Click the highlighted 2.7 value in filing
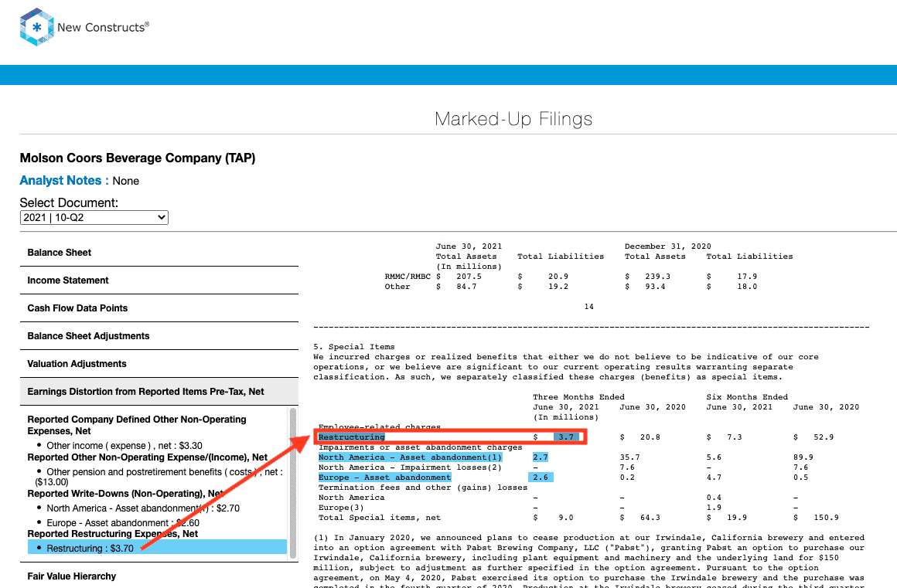The width and height of the screenshot is (897, 588). (541, 457)
